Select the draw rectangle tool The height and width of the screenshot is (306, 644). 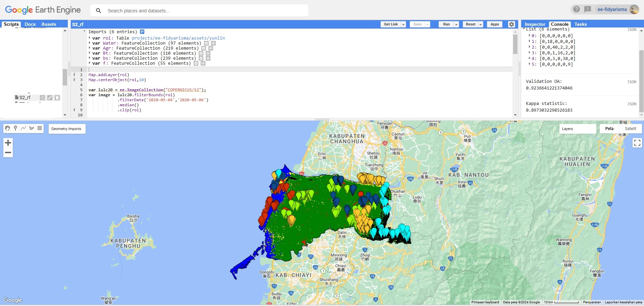point(40,128)
